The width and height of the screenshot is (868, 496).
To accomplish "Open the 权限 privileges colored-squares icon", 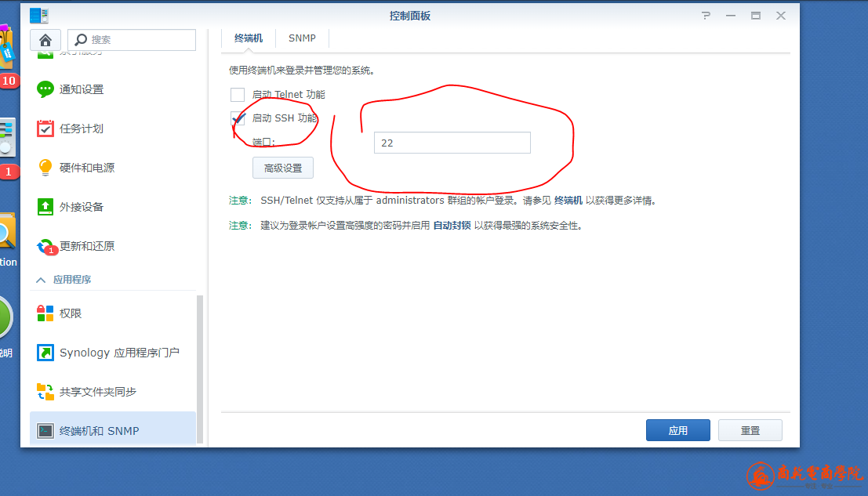I will [45, 313].
